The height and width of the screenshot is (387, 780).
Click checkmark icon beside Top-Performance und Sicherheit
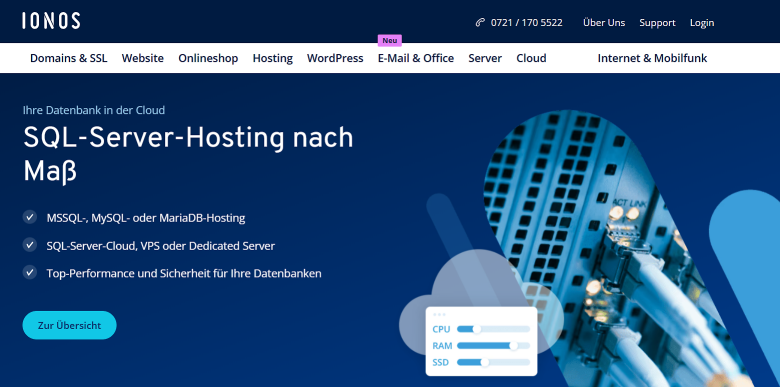tap(30, 273)
